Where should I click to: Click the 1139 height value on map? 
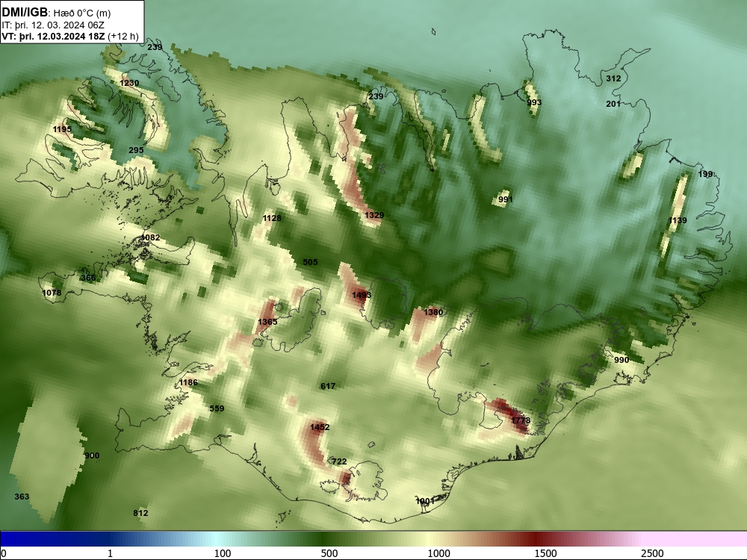[x=678, y=220]
